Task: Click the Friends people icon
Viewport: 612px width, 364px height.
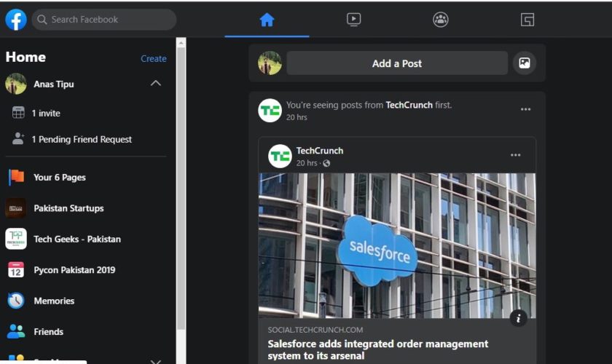Action: coord(16,331)
